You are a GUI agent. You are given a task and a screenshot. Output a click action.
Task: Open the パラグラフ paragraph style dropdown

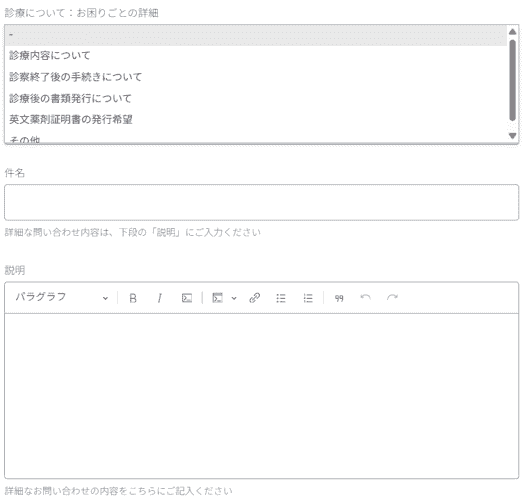point(62,298)
